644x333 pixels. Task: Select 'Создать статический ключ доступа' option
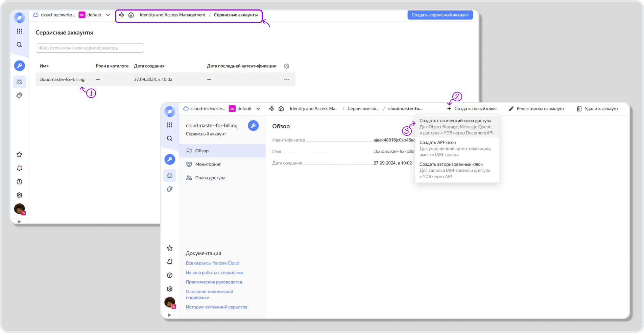(x=455, y=121)
